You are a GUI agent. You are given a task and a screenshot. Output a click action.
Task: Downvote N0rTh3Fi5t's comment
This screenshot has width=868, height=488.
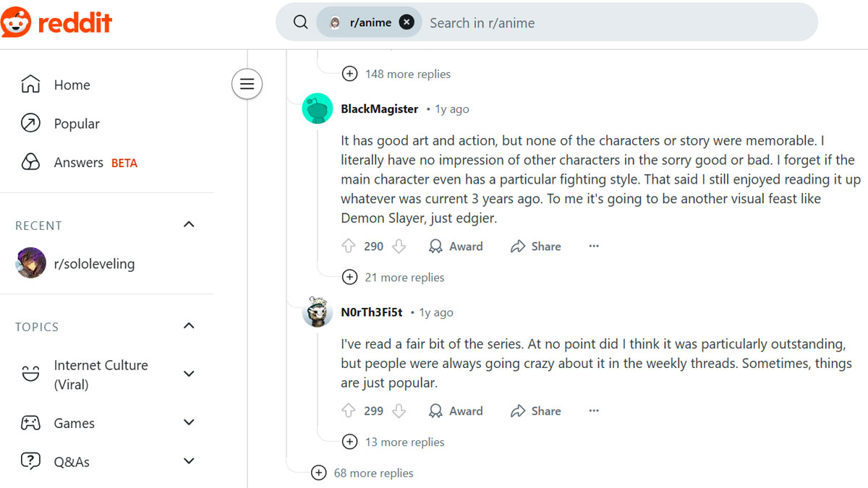click(x=399, y=411)
